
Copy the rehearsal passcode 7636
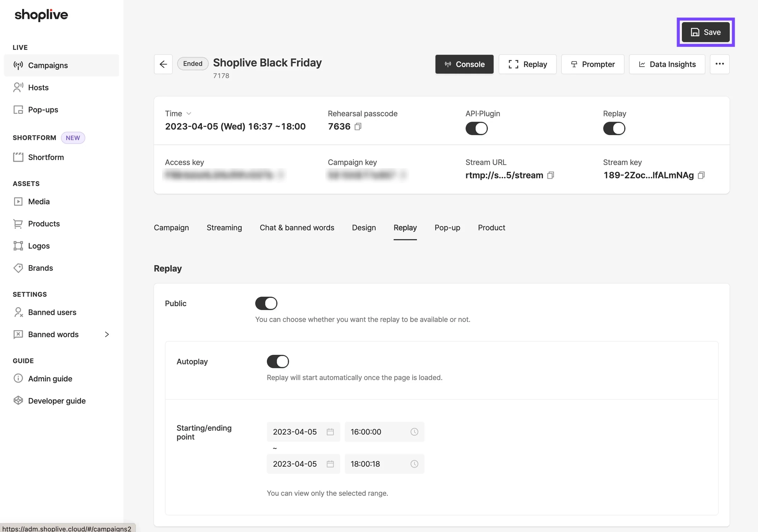click(x=358, y=126)
